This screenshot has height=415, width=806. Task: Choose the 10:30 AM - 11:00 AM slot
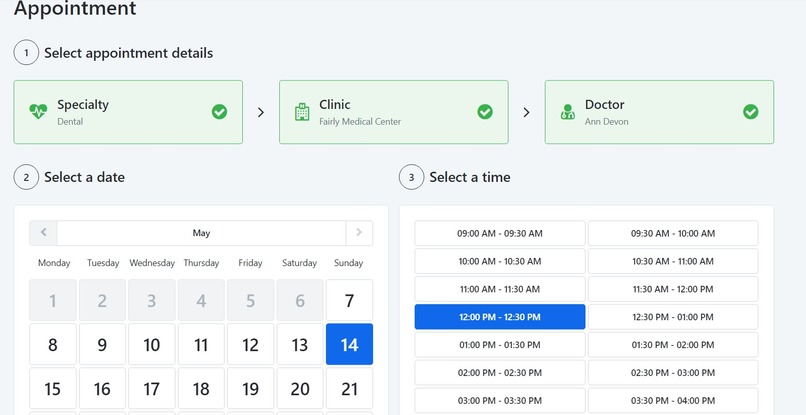pyautogui.click(x=673, y=261)
